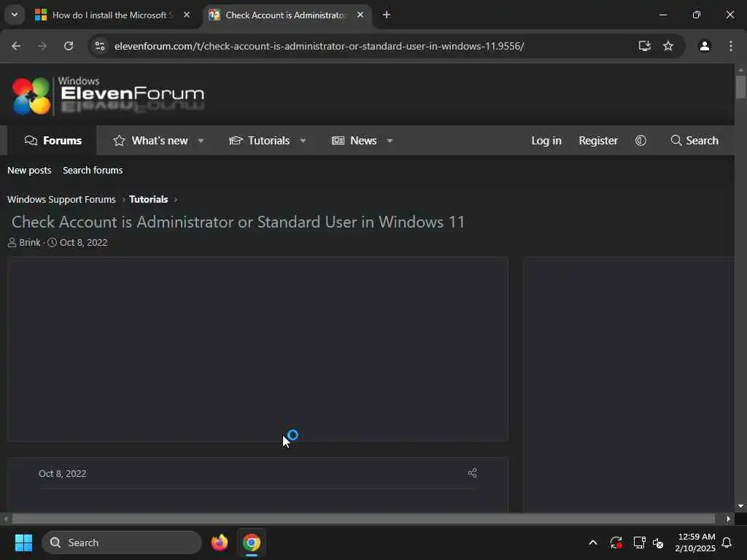Click Log in link

[x=546, y=141]
